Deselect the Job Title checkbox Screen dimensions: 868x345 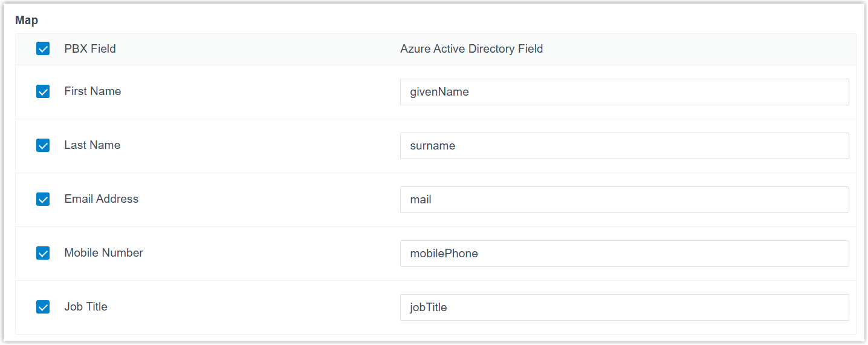coord(43,307)
